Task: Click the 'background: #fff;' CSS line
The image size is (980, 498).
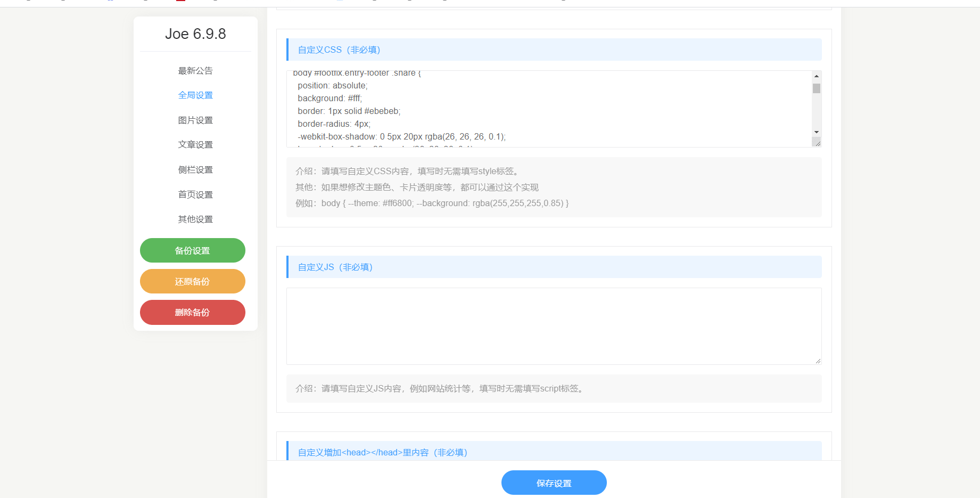Action: click(x=330, y=98)
